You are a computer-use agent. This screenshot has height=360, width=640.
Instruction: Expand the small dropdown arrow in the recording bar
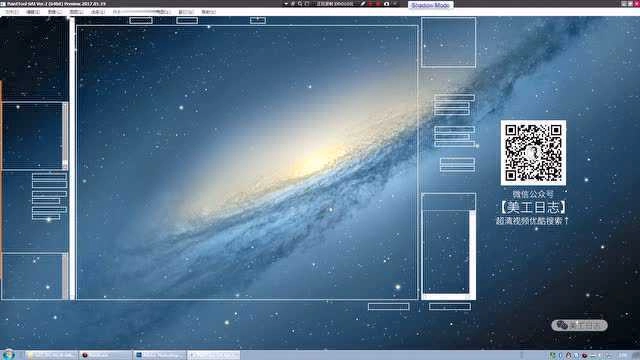(286, 4)
